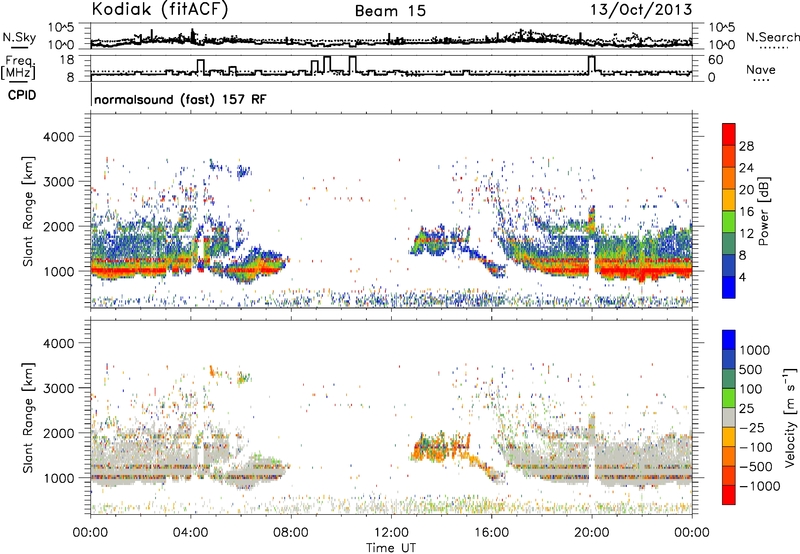This screenshot has width=800, height=554.
Task: Click 'Slant Range [km]' label of power panel
Action: (x=28, y=211)
